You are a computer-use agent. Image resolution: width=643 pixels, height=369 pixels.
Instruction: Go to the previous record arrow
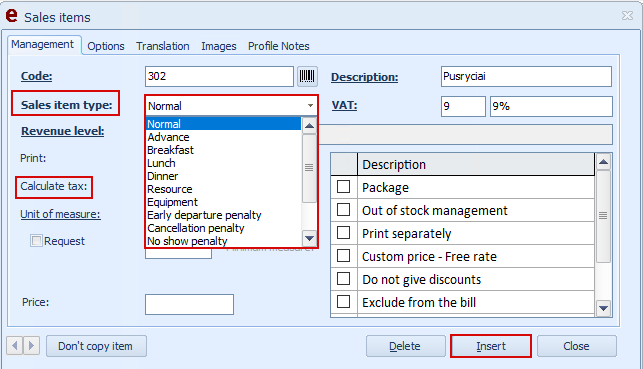coord(15,346)
